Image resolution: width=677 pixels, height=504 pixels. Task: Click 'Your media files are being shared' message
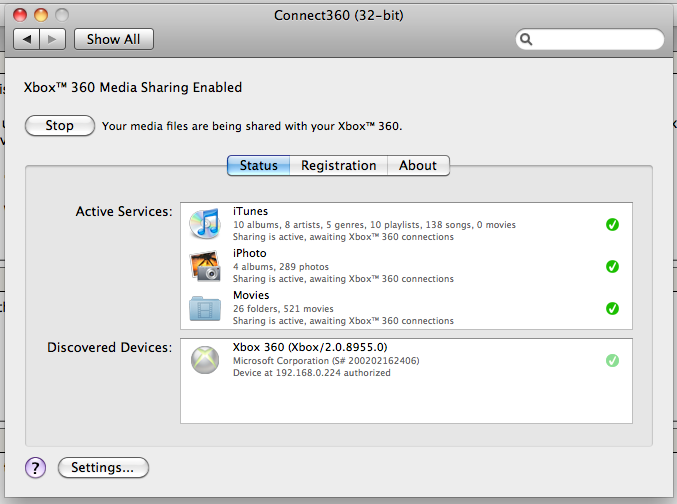click(252, 126)
